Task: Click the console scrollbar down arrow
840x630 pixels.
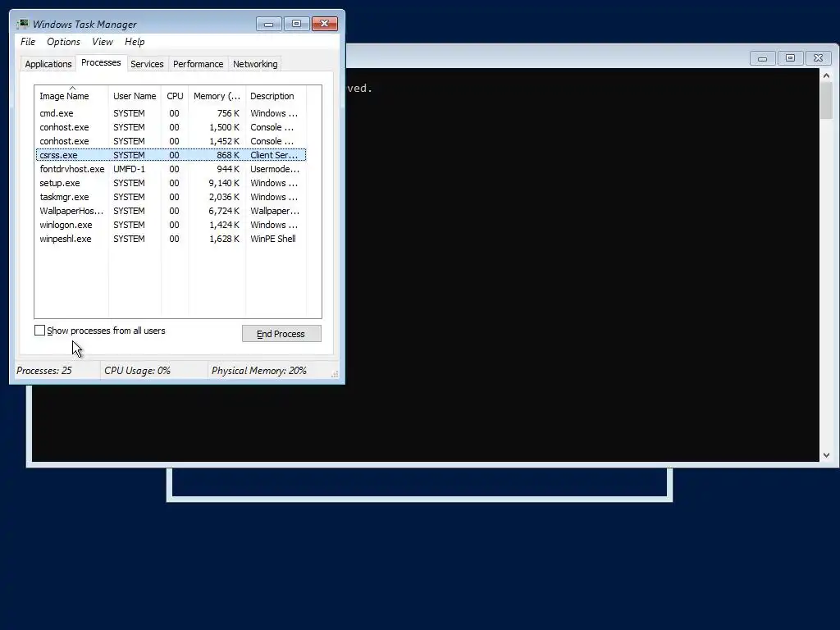Action: point(826,454)
